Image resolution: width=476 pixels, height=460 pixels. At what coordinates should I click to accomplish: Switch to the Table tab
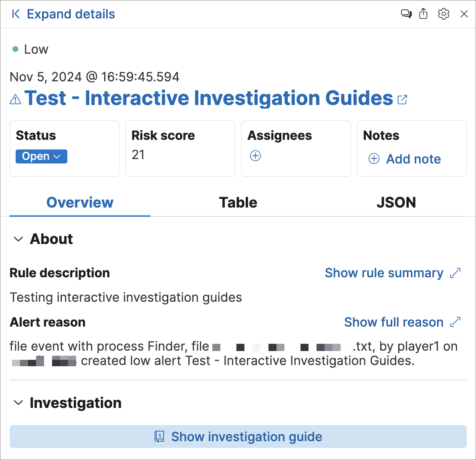238,202
